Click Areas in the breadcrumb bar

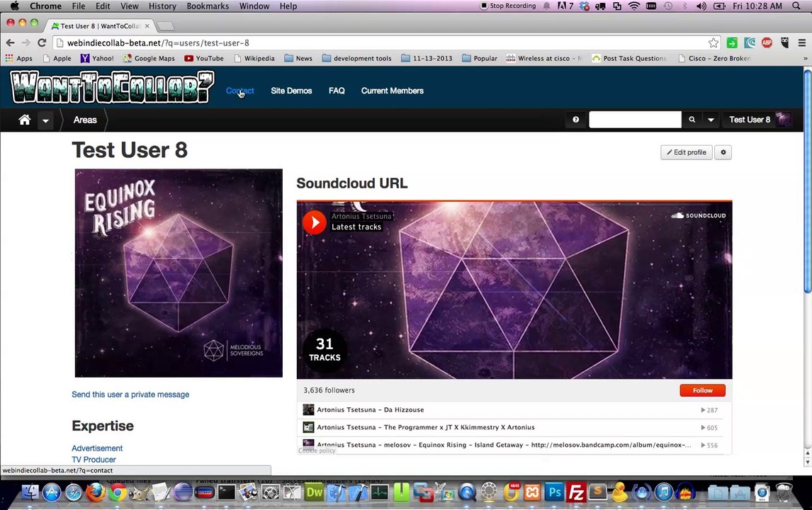click(85, 120)
